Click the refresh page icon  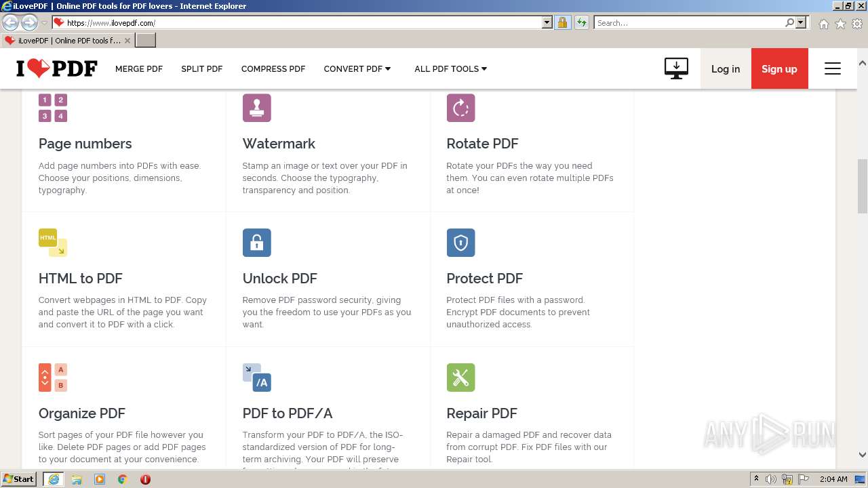(581, 22)
